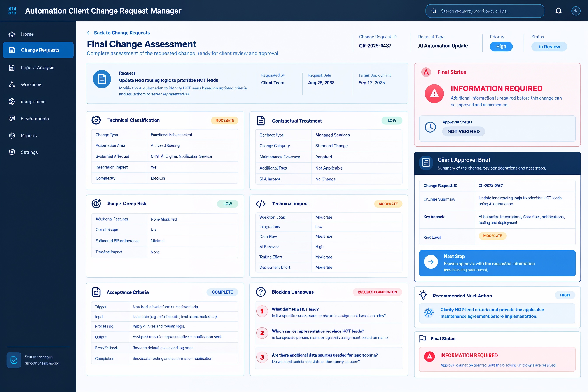The width and height of the screenshot is (588, 392).
Task: Open user profile avatar
Action: 576,11
